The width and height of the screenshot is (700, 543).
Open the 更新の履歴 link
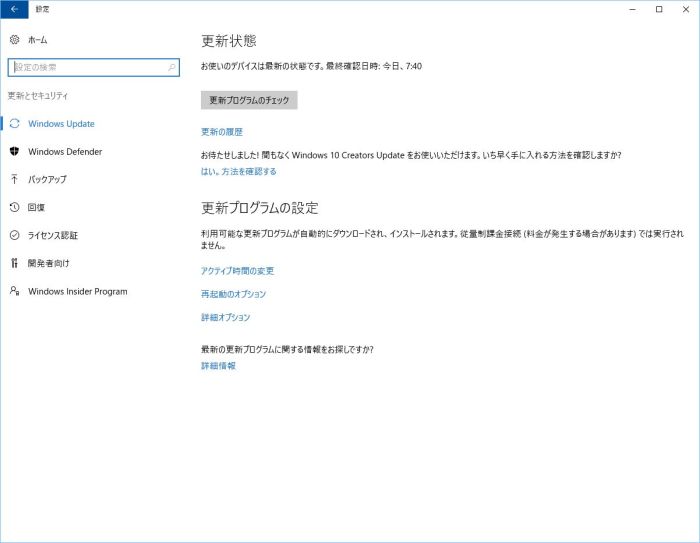click(x=222, y=132)
